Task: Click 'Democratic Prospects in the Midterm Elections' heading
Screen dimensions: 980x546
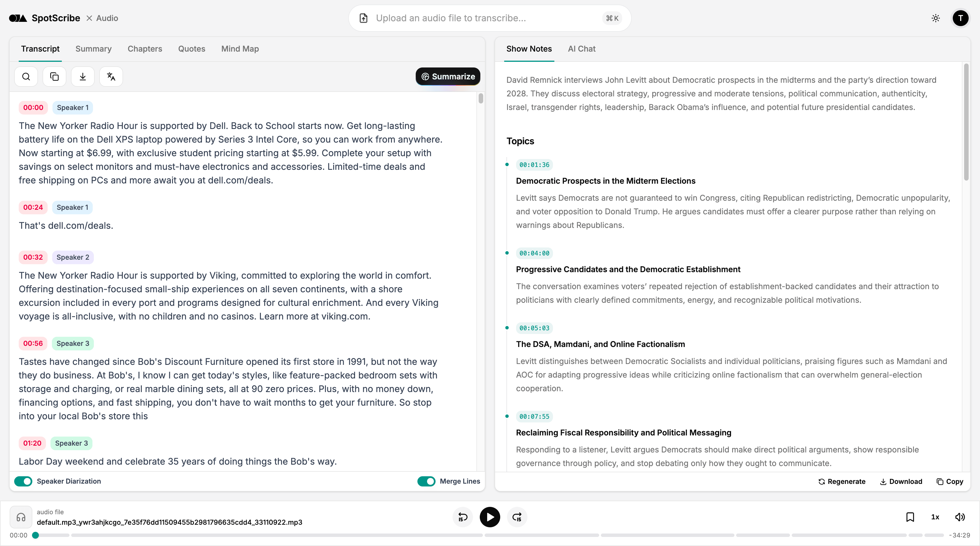Action: click(x=605, y=181)
